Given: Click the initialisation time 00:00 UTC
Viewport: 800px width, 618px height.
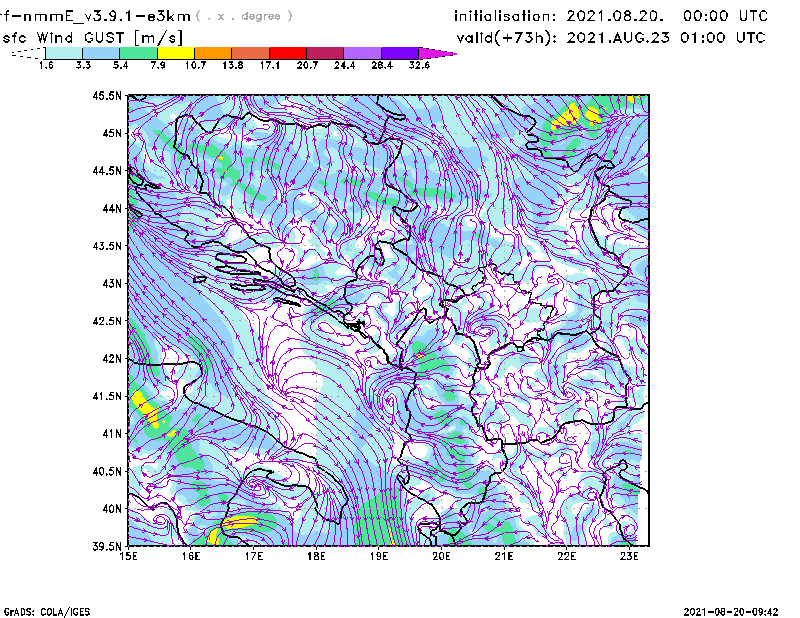Looking at the screenshot, I should [x=725, y=16].
